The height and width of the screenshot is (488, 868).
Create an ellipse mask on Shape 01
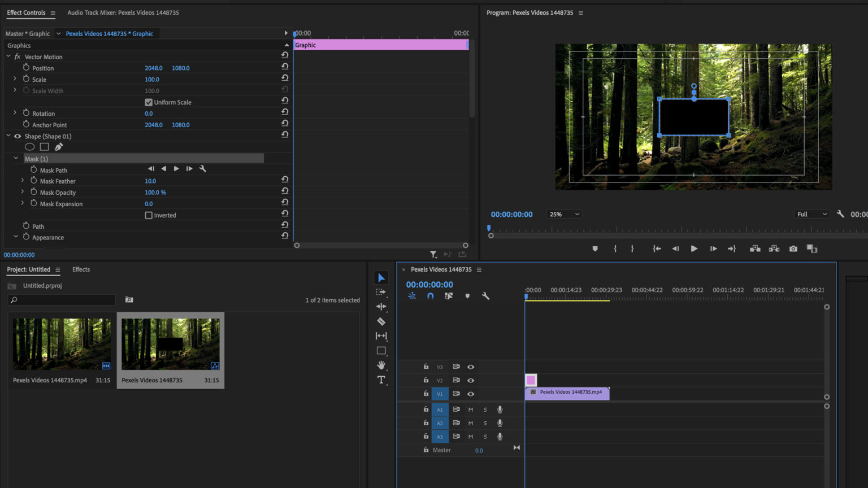29,146
